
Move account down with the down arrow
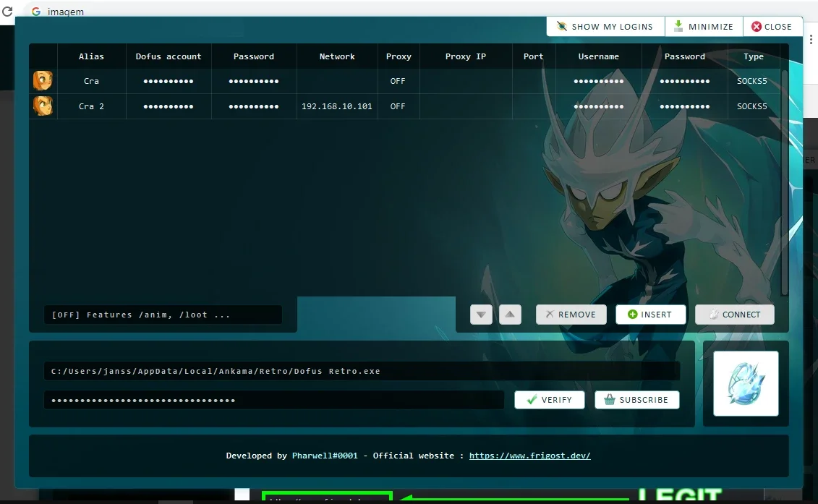tap(481, 315)
